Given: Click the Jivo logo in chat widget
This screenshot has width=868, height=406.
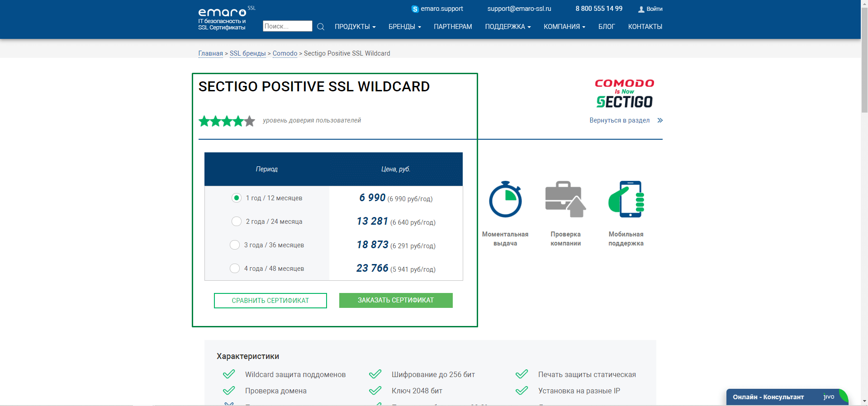Looking at the screenshot, I should point(829,397).
